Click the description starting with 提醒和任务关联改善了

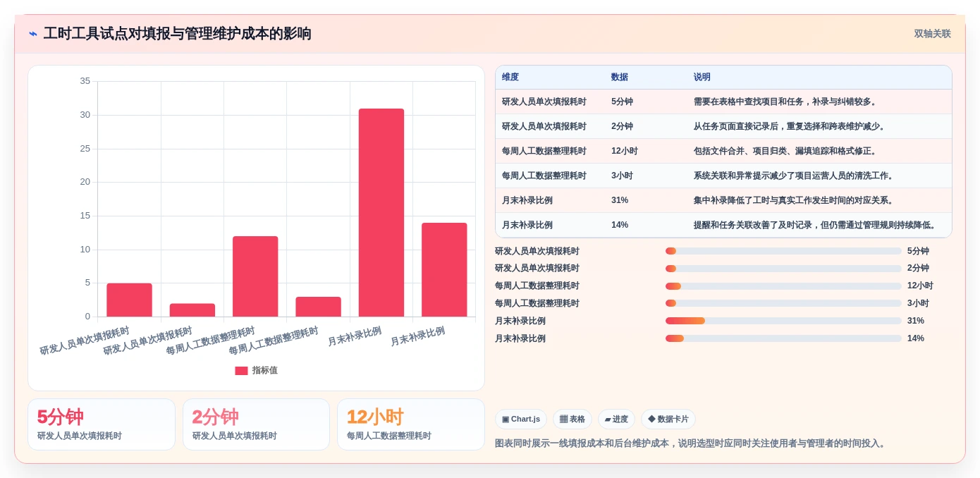pos(816,226)
